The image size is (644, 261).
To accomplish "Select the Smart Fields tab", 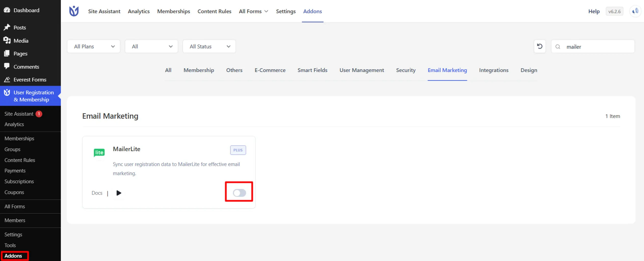I will (x=312, y=70).
